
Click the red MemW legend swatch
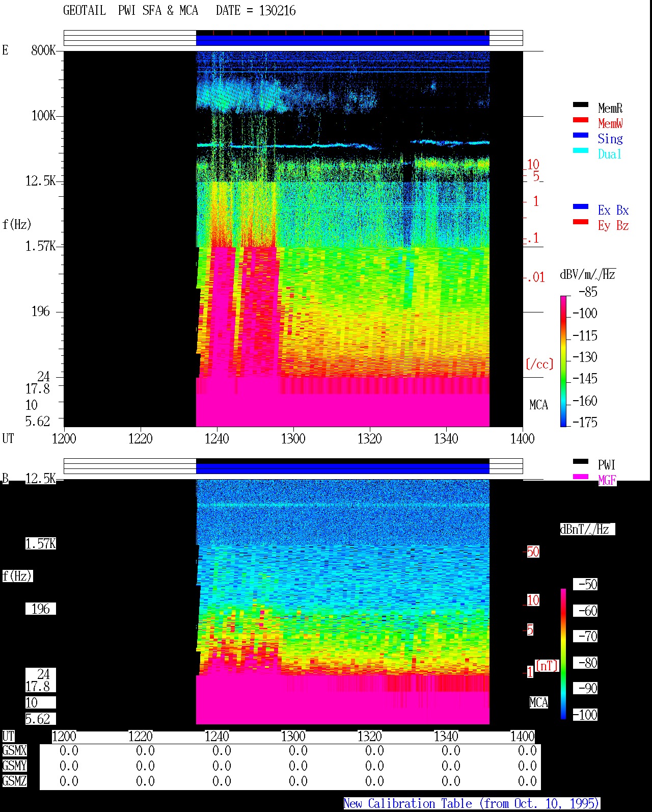581,120
